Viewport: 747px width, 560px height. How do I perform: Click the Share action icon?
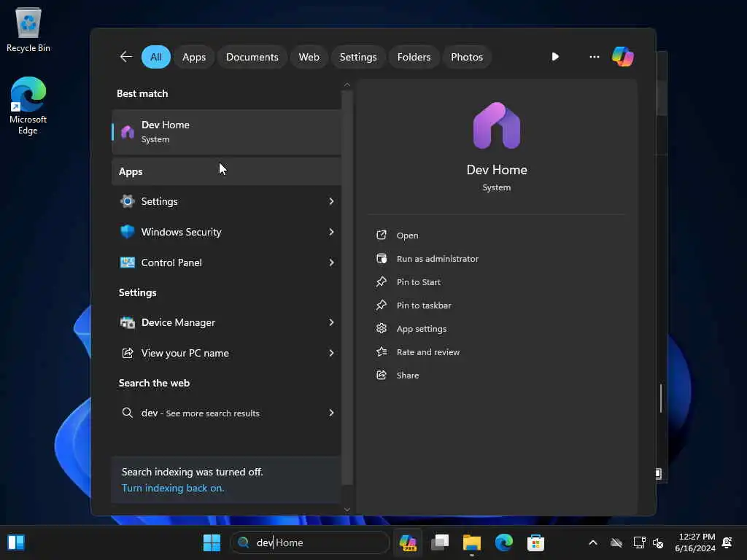pos(381,375)
